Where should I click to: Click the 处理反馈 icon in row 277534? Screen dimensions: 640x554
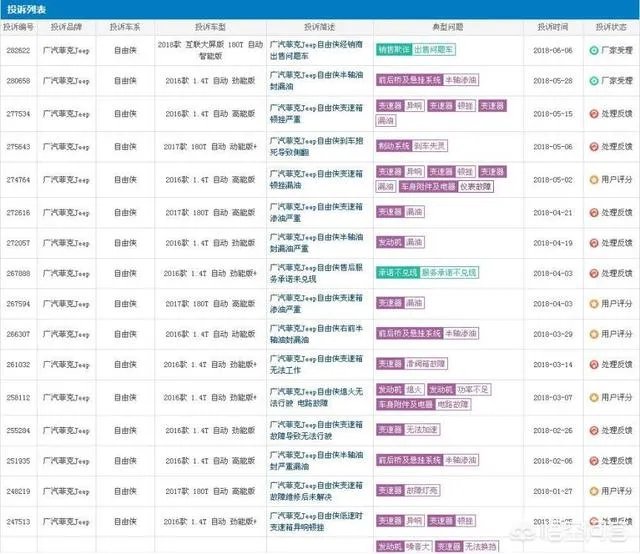[594, 114]
